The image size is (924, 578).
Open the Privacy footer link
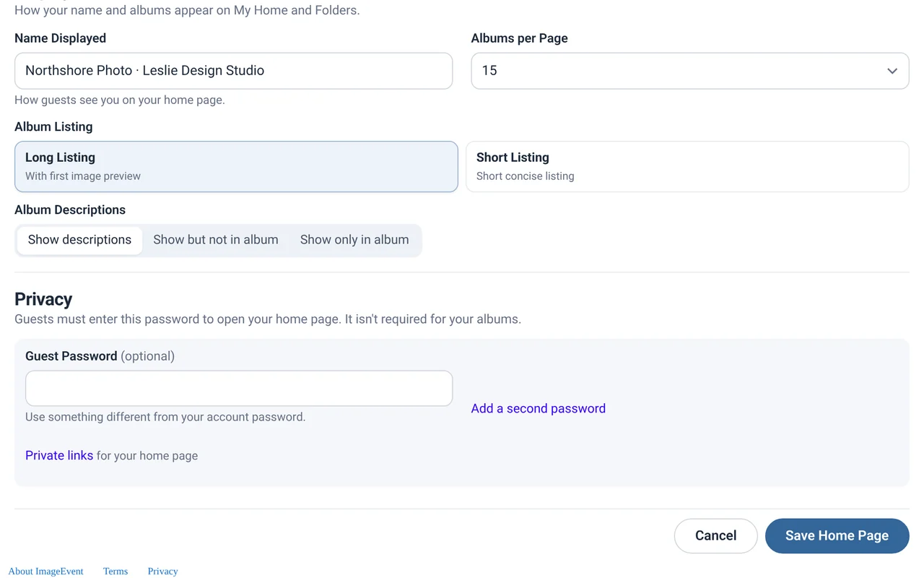coord(162,571)
